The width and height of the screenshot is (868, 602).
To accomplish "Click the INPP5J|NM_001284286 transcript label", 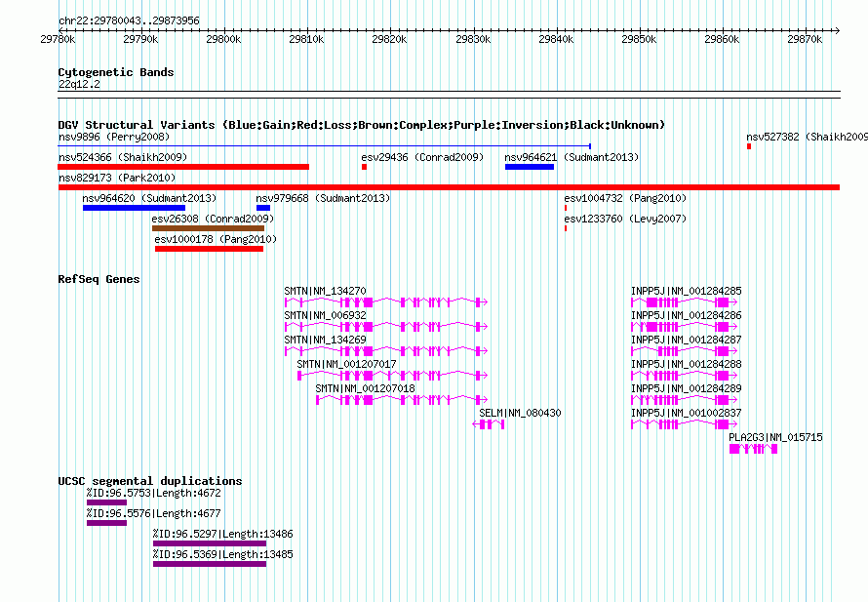I will [x=687, y=315].
